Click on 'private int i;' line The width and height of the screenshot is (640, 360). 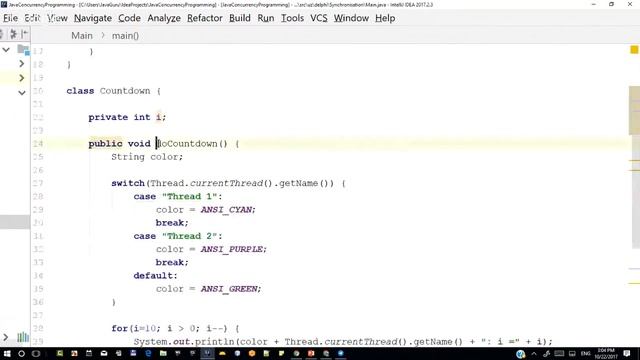tap(127, 117)
